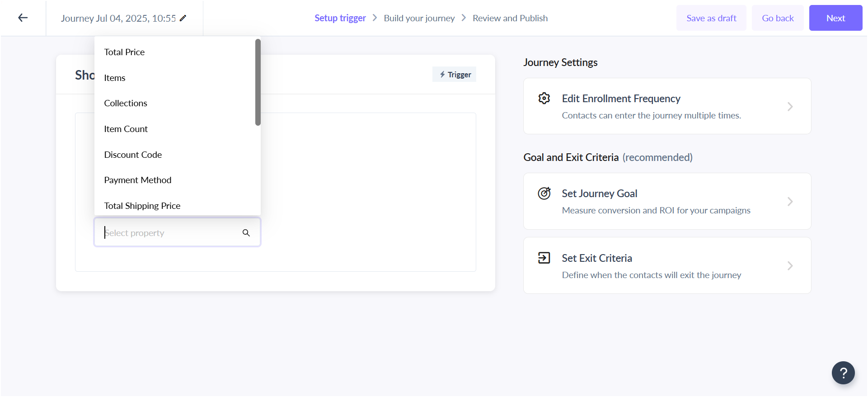
Task: Click Set Exit Criteria title
Action: pos(597,258)
